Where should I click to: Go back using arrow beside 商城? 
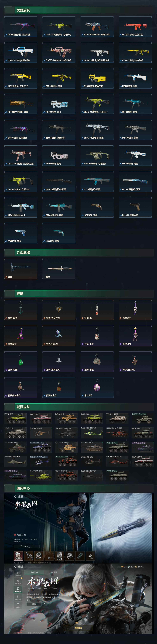[x=15, y=567]
